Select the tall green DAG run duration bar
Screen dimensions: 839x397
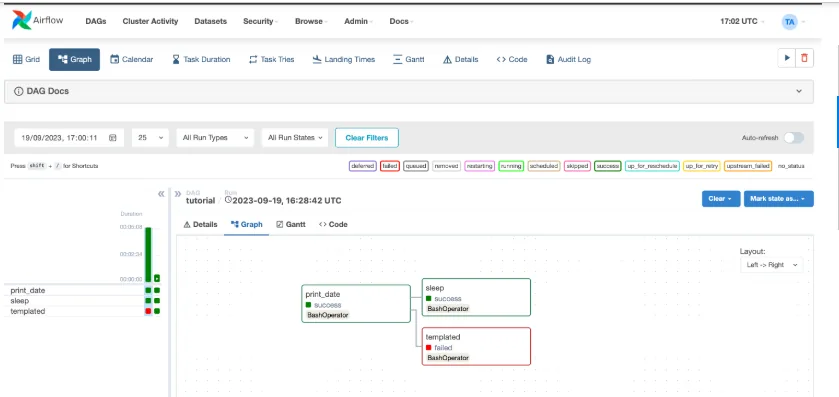pos(148,255)
